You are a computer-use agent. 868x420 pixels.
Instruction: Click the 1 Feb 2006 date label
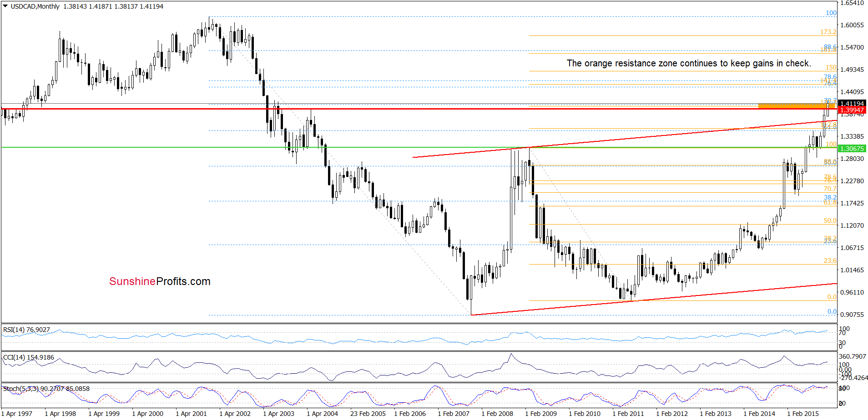pyautogui.click(x=410, y=414)
